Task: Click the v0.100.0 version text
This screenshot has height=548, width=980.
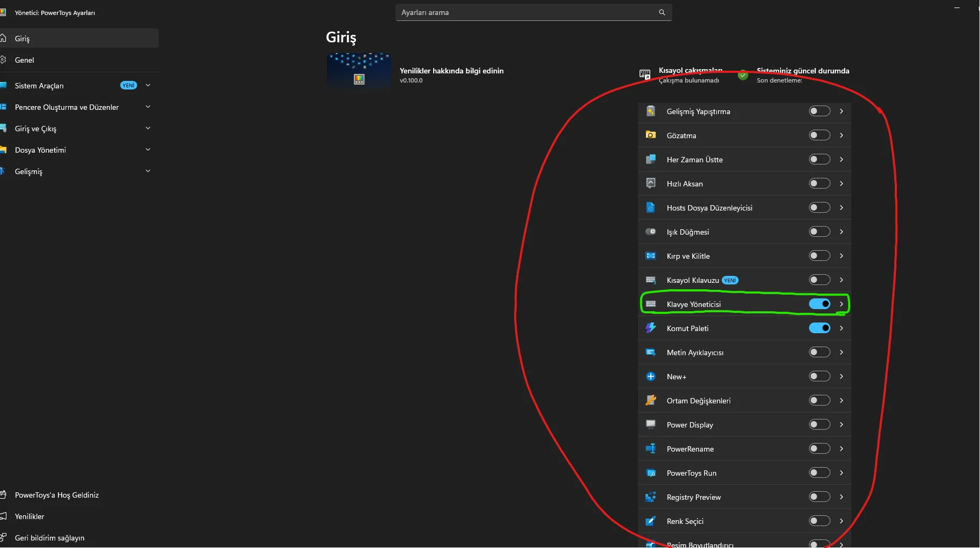Action: (x=411, y=80)
